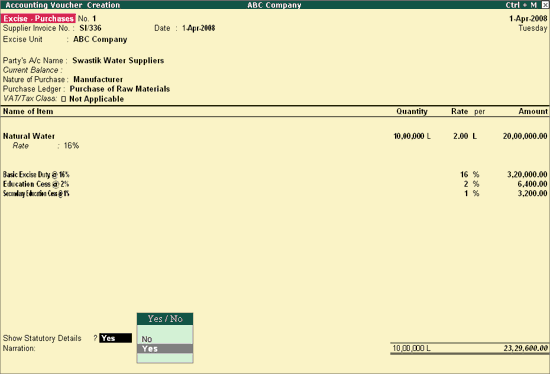Viewport: 550px width, 374px height.
Task: Click the item rate 2.00 value
Action: [461, 136]
